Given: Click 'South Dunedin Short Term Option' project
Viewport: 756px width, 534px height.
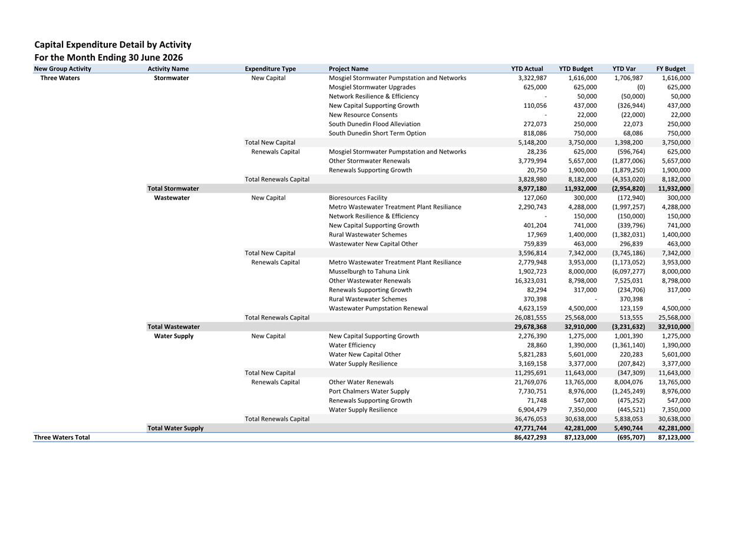Looking at the screenshot, I should [377, 133].
